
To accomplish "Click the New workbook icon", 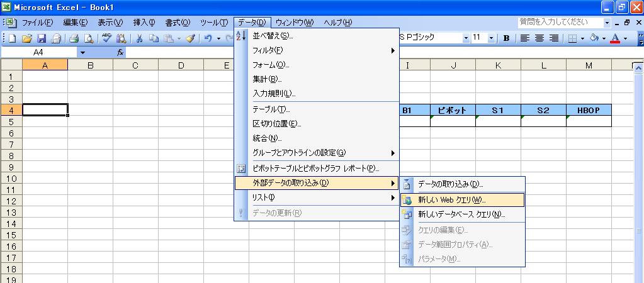I will tap(13, 38).
